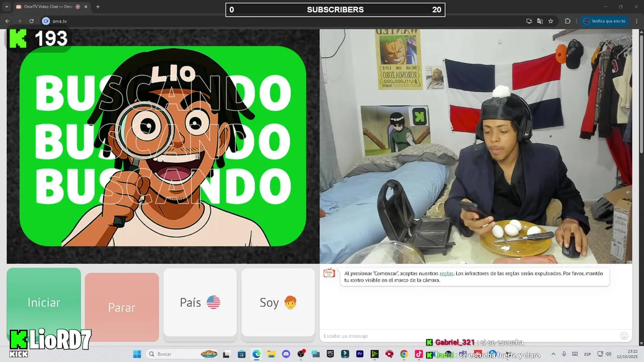Open File Explorer from the taskbar

pyautogui.click(x=271, y=354)
